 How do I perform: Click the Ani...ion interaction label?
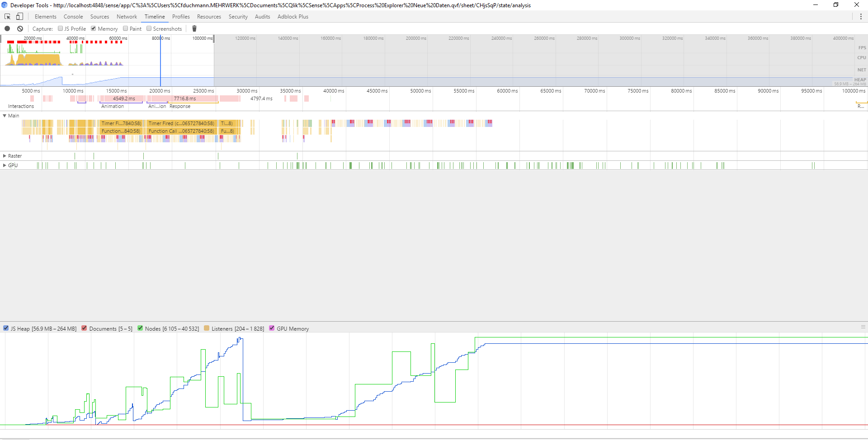pyautogui.click(x=157, y=106)
